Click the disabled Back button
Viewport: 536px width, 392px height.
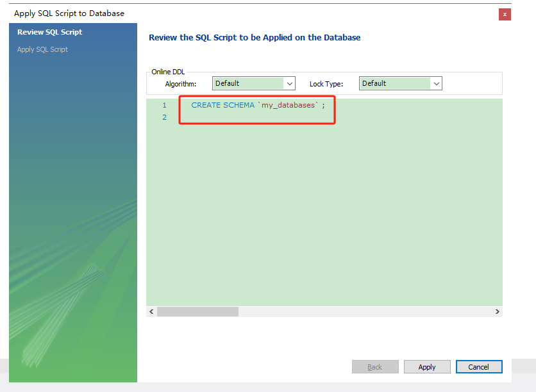coord(375,367)
